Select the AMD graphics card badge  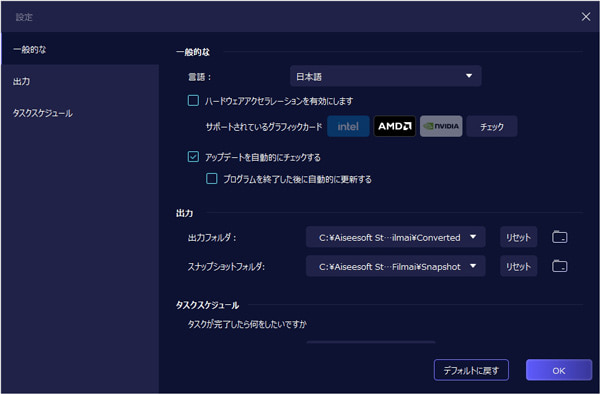(395, 126)
